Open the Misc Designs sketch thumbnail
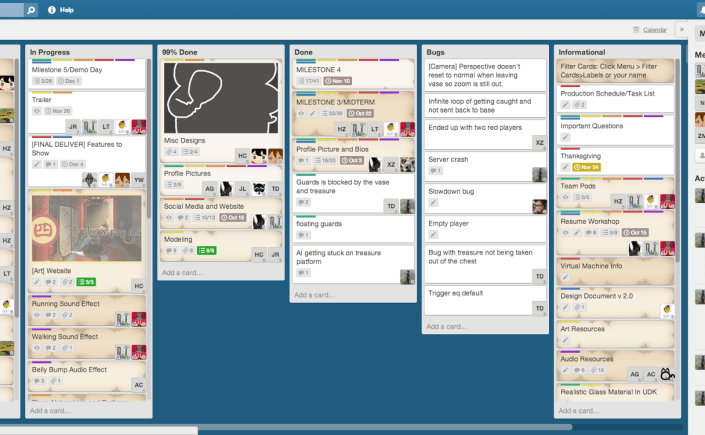The height and width of the screenshot is (435, 705). (x=220, y=98)
